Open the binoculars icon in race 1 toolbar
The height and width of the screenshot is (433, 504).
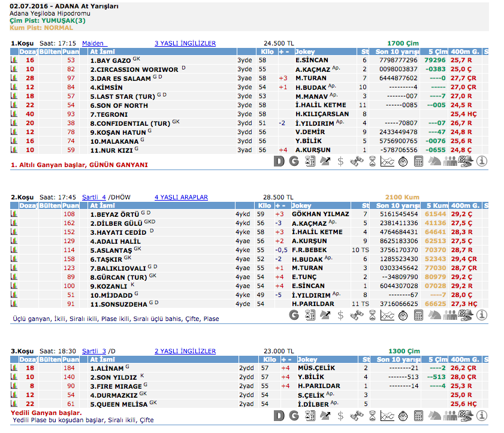point(357,161)
